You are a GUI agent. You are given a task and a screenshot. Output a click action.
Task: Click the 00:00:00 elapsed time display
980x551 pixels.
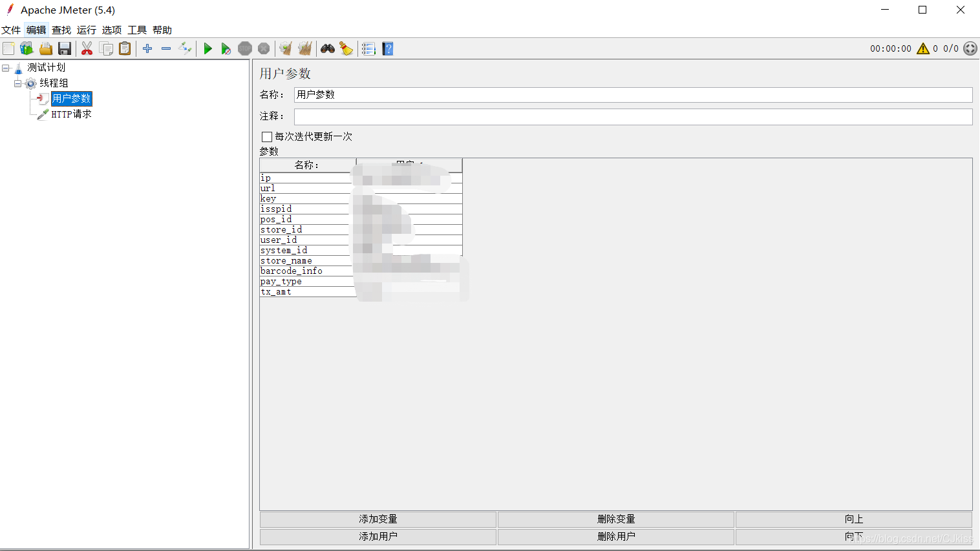[891, 48]
